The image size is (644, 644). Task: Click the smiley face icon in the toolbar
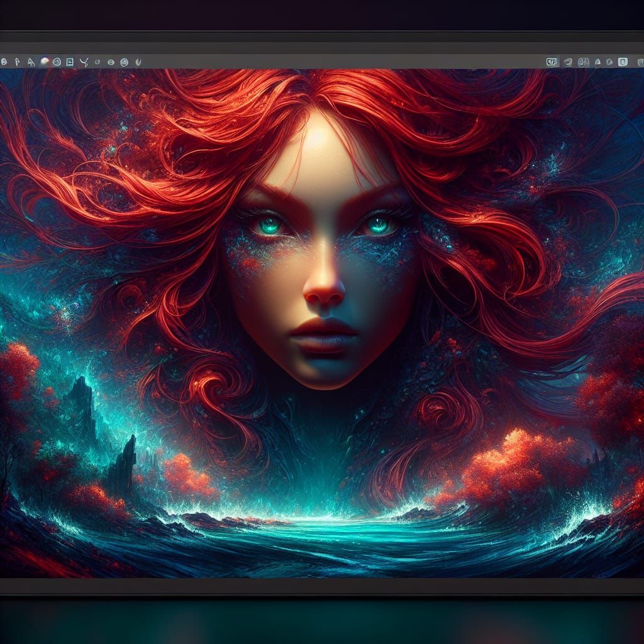pos(109,61)
